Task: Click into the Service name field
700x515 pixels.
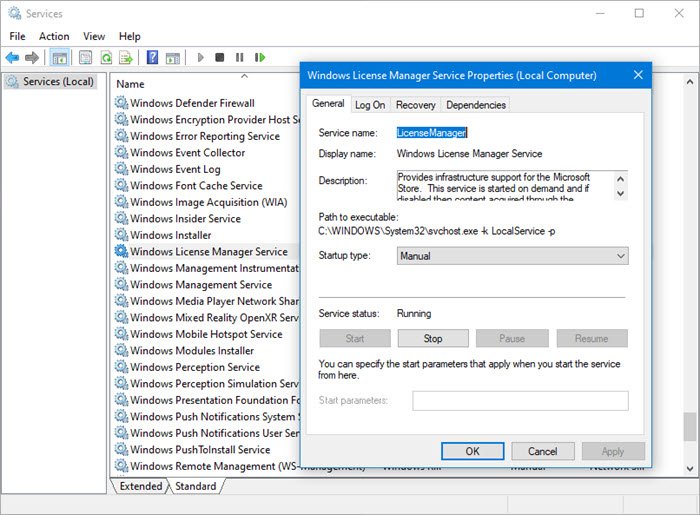Action: click(x=510, y=132)
